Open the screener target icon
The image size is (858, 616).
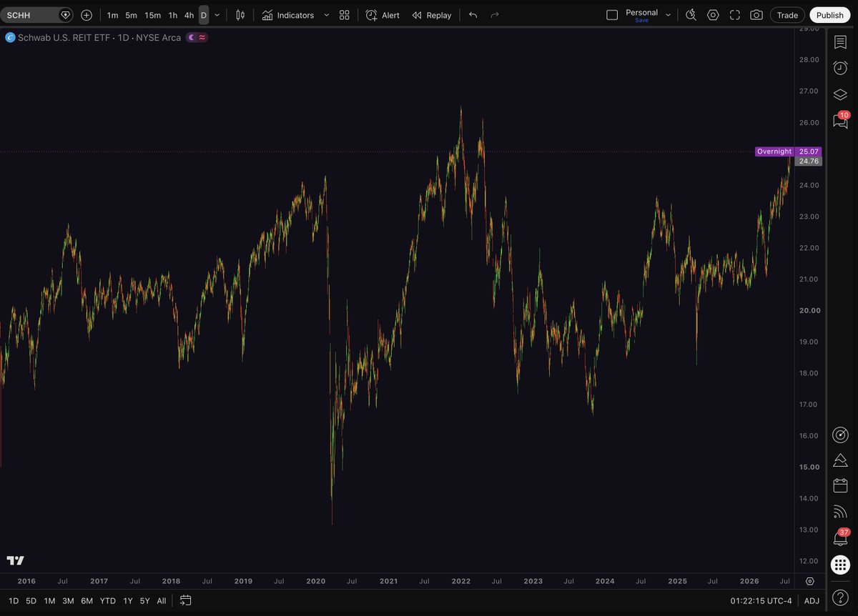pyautogui.click(x=841, y=434)
